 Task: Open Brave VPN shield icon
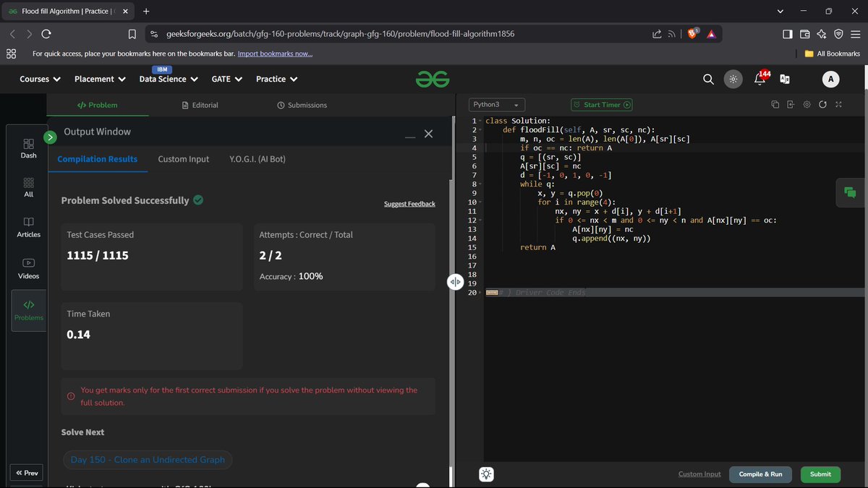pyautogui.click(x=838, y=34)
